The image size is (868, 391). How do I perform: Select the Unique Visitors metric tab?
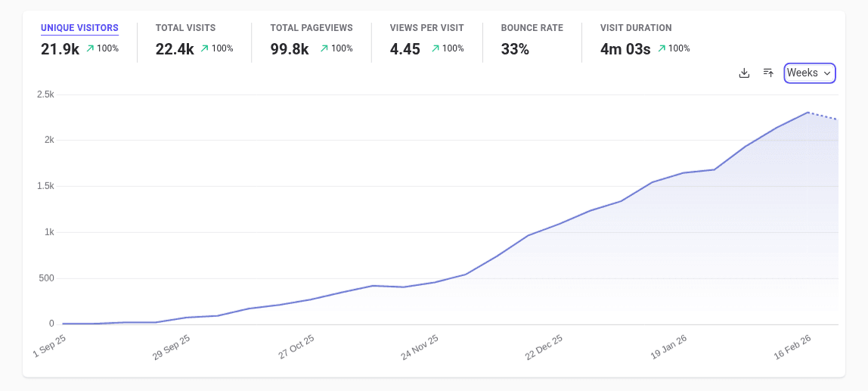point(79,28)
